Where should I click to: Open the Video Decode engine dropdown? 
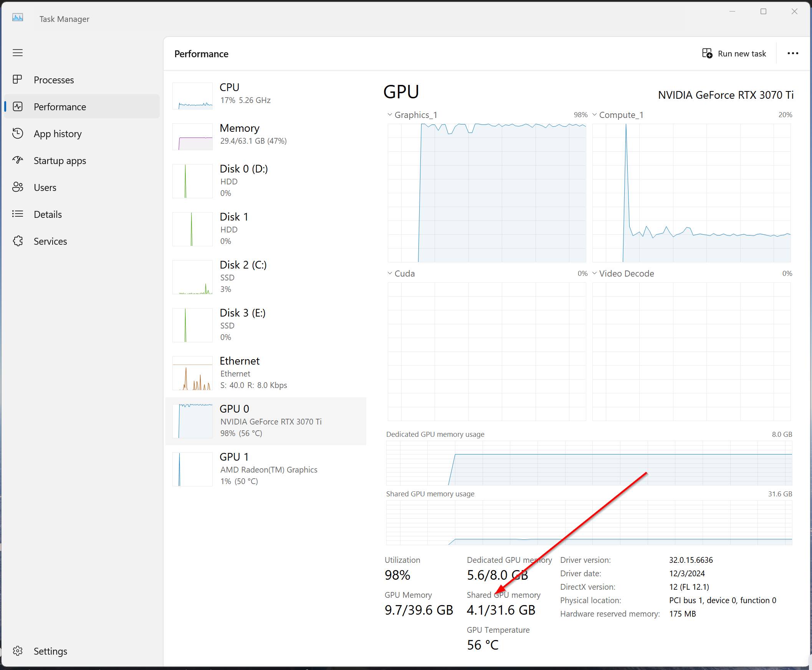tap(594, 273)
